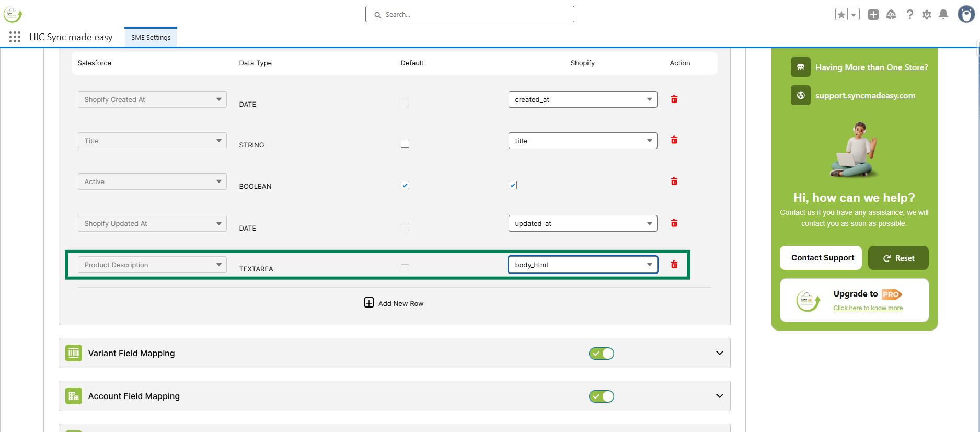The width and height of the screenshot is (980, 432).
Task: Open Global Actions plus icon
Action: 873,15
